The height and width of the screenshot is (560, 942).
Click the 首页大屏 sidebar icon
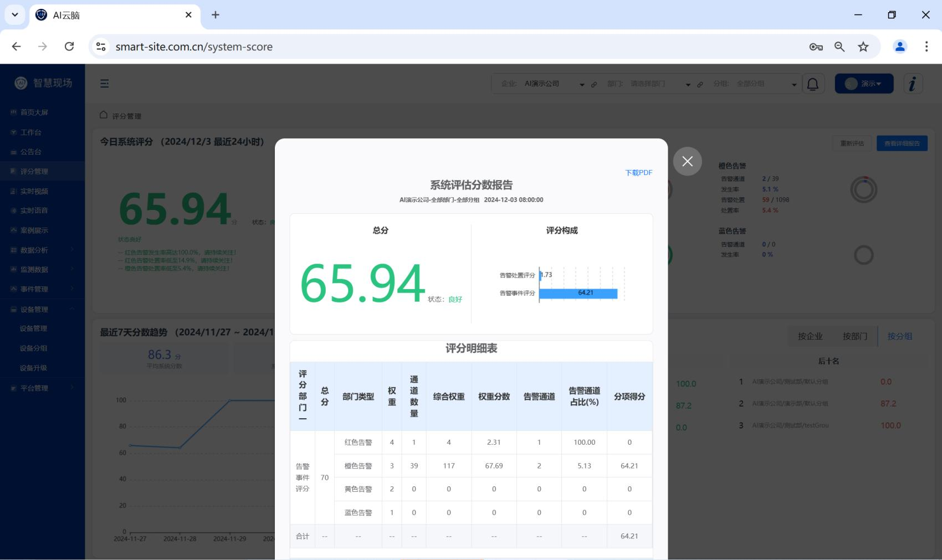click(x=14, y=112)
